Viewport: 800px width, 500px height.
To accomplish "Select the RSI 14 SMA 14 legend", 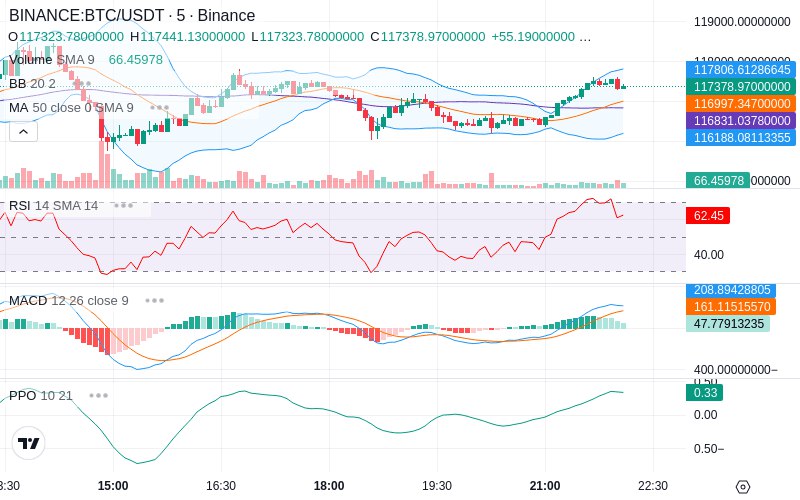I will 54,206.
